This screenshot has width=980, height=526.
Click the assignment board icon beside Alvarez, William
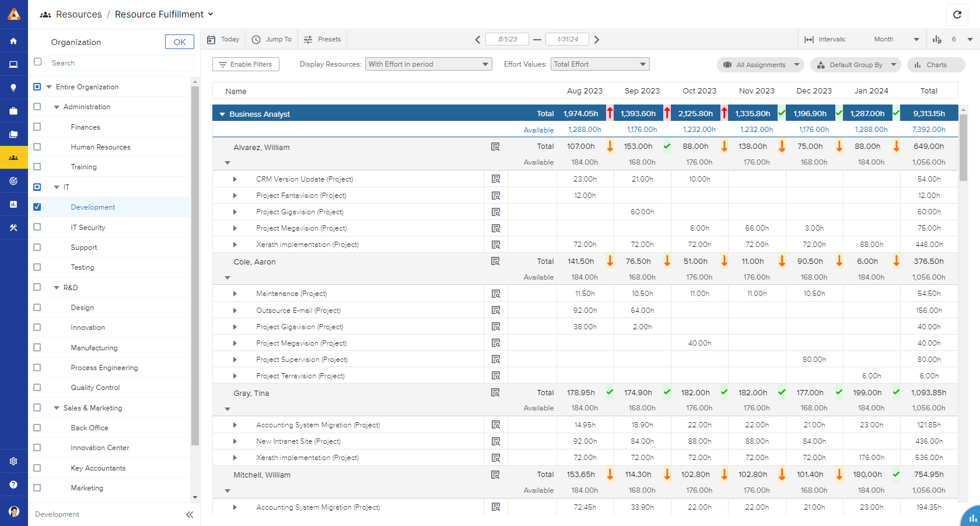pos(496,147)
